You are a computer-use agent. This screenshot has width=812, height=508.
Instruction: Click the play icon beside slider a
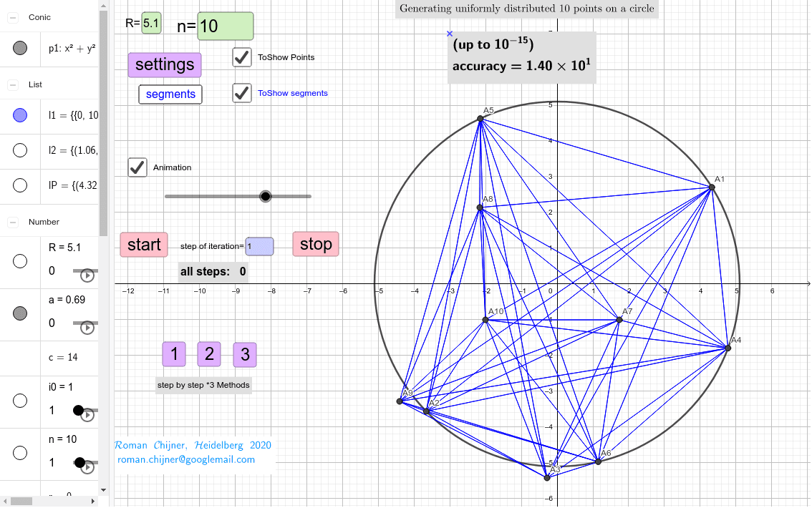[x=87, y=328]
